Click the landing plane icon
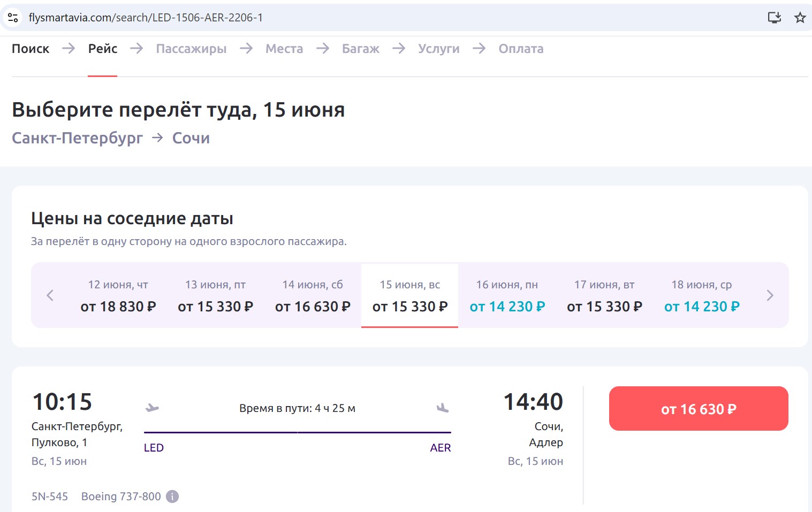 pyautogui.click(x=442, y=408)
